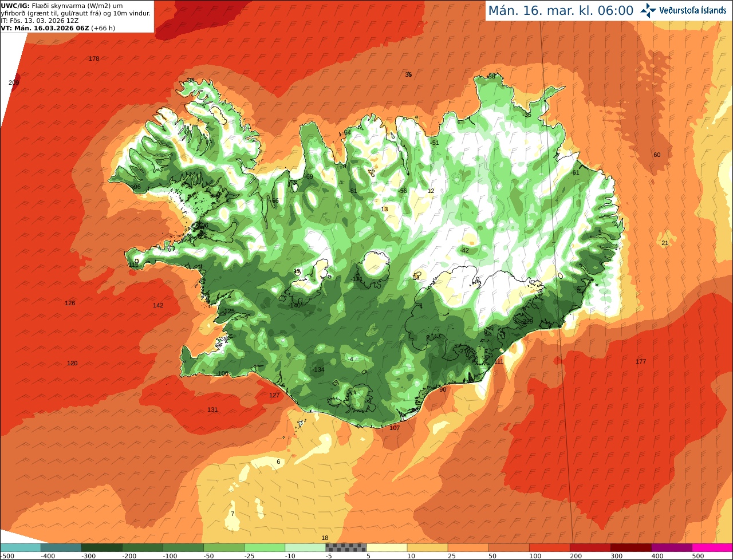Click the '300' legend scale label
Screen dimensions: 733x560
click(616, 556)
